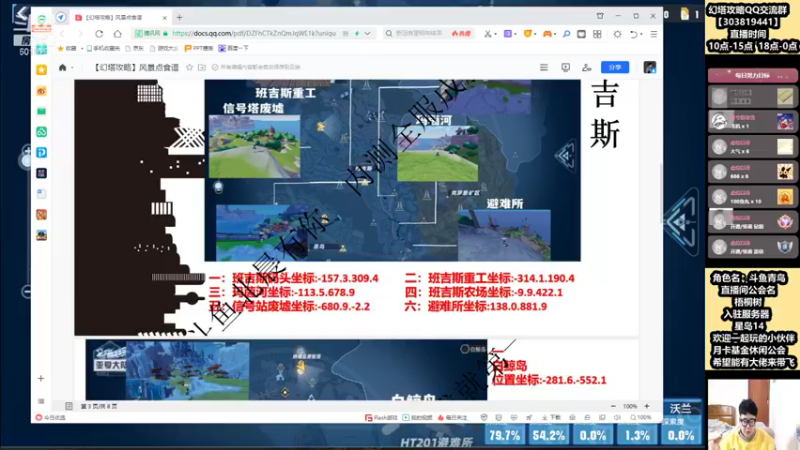This screenshot has width=800, height=450.
Task: Open the Weibo eye sidebar icon
Action: point(41,91)
